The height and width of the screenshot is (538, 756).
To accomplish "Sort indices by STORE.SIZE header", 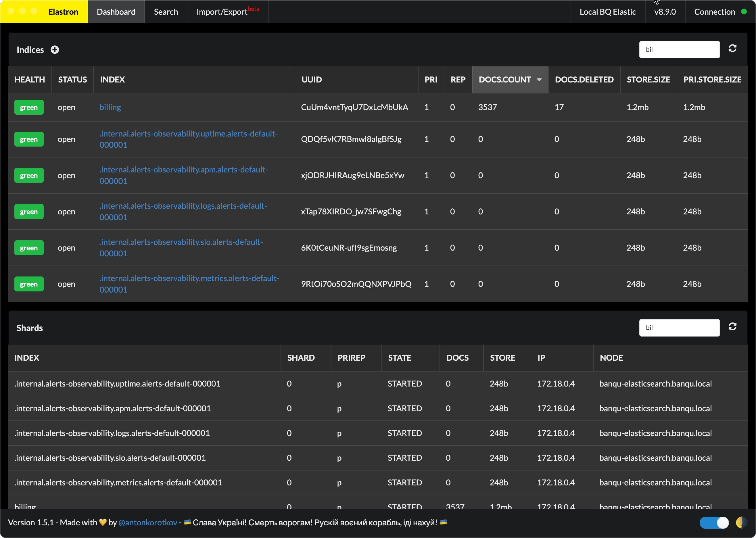I will pos(648,80).
